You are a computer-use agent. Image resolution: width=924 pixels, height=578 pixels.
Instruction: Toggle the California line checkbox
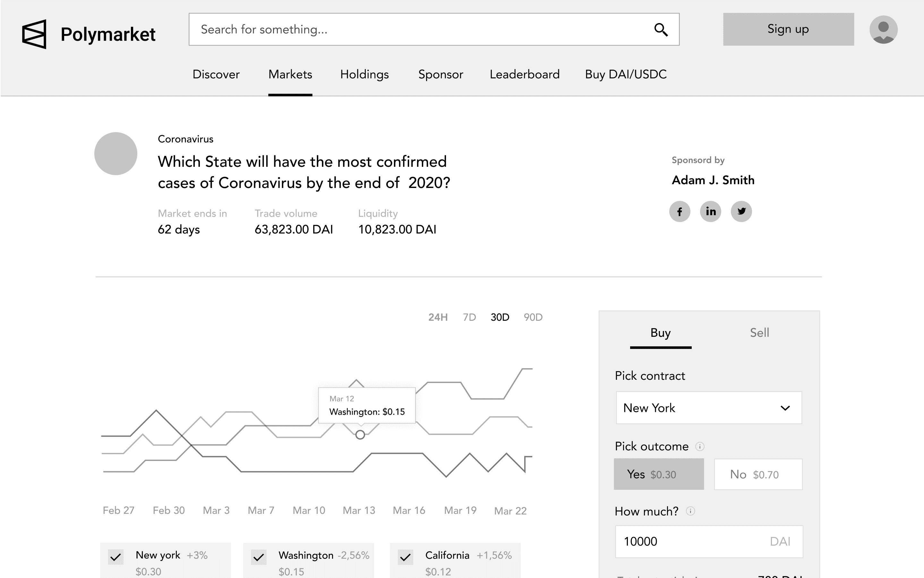click(405, 557)
